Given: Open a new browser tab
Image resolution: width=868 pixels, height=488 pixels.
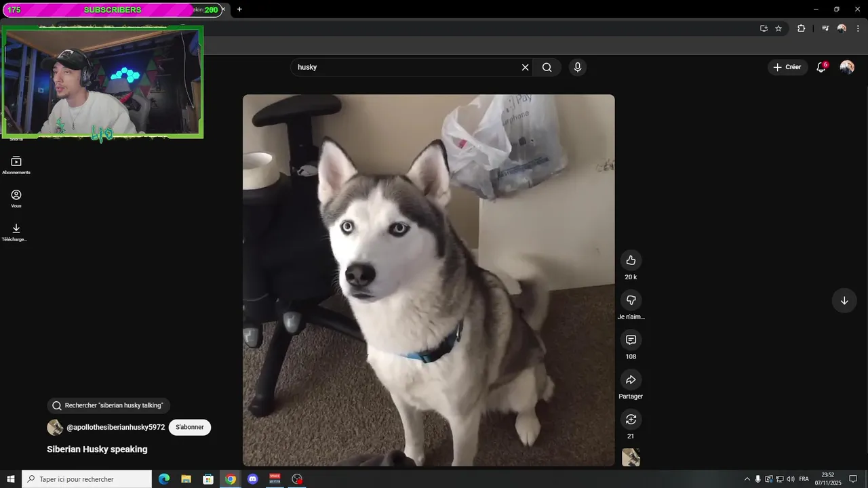Looking at the screenshot, I should (239, 9).
